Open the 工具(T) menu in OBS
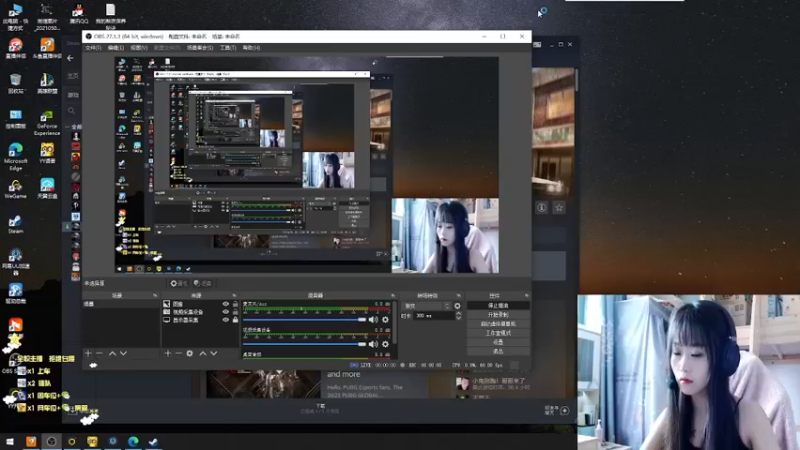 click(x=228, y=48)
